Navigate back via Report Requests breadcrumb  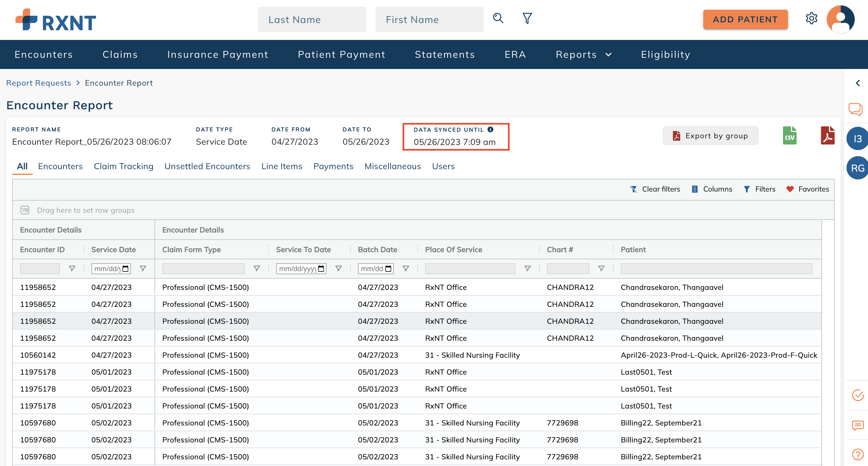pyautogui.click(x=38, y=83)
